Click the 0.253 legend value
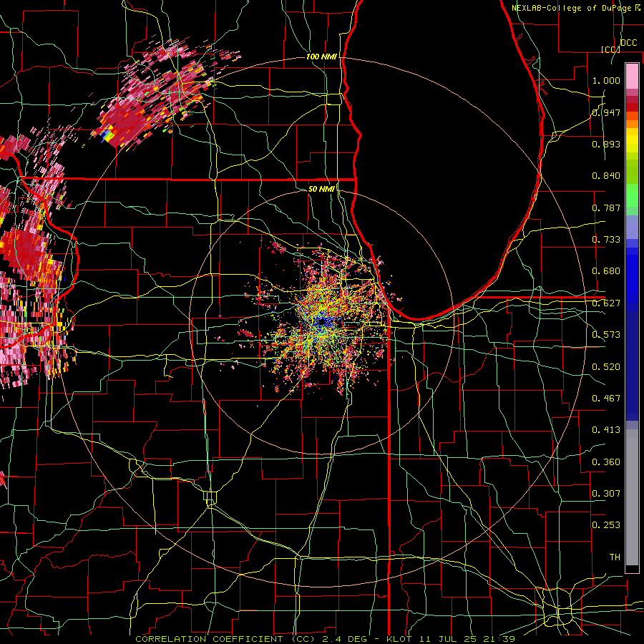 coord(606,525)
